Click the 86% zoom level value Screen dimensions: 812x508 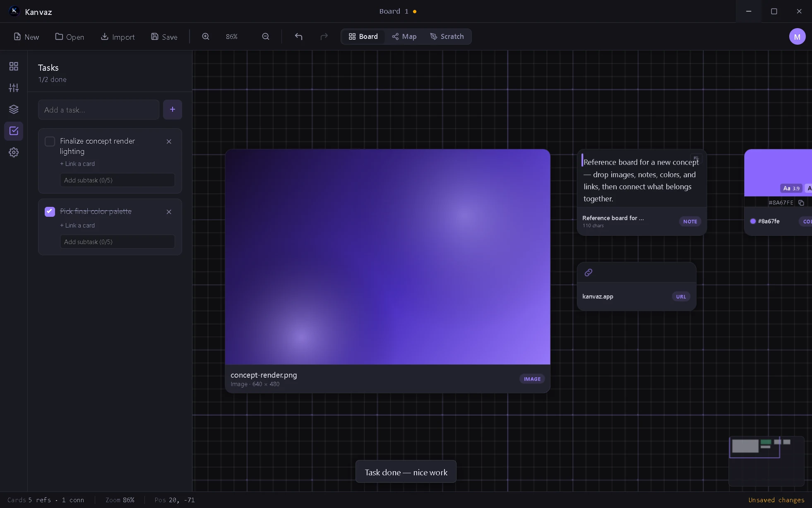point(232,37)
